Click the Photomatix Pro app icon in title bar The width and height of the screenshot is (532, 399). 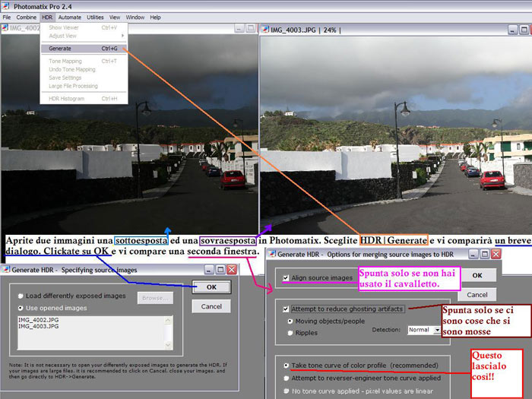coord(6,5)
